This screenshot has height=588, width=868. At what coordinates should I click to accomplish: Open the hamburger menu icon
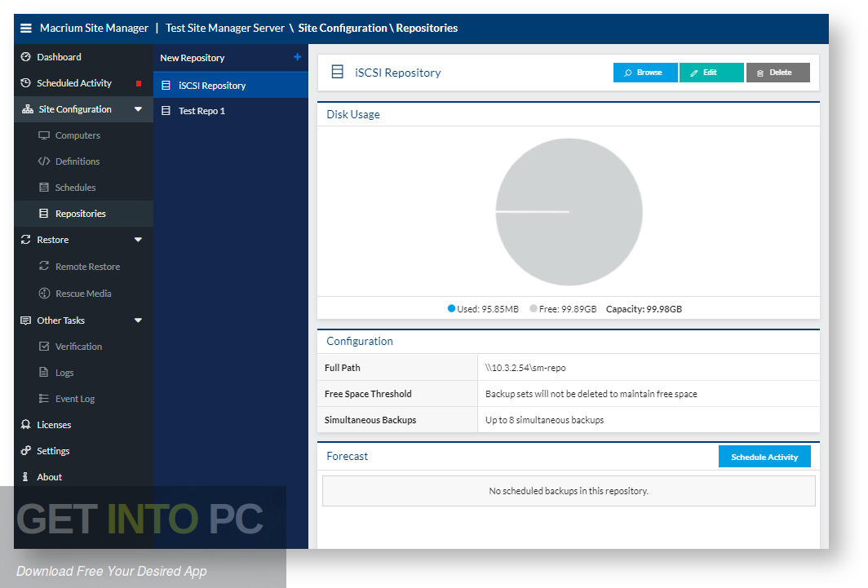click(x=26, y=29)
